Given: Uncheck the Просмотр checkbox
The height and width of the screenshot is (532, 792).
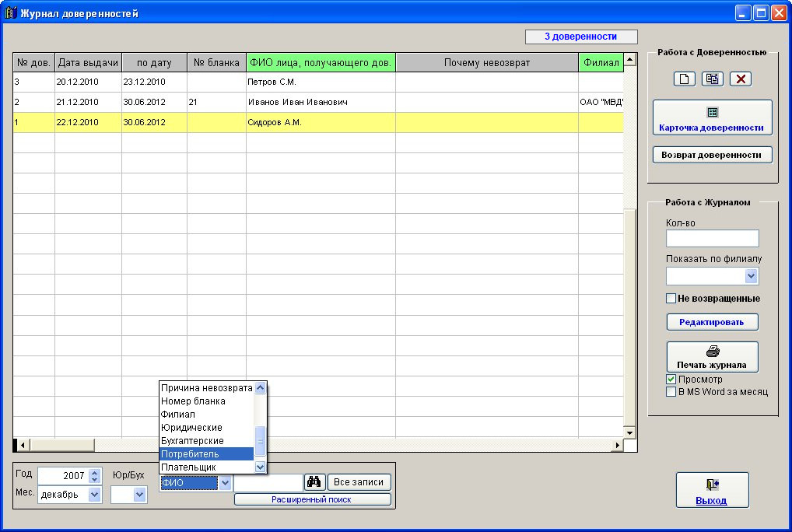Looking at the screenshot, I should point(671,379).
